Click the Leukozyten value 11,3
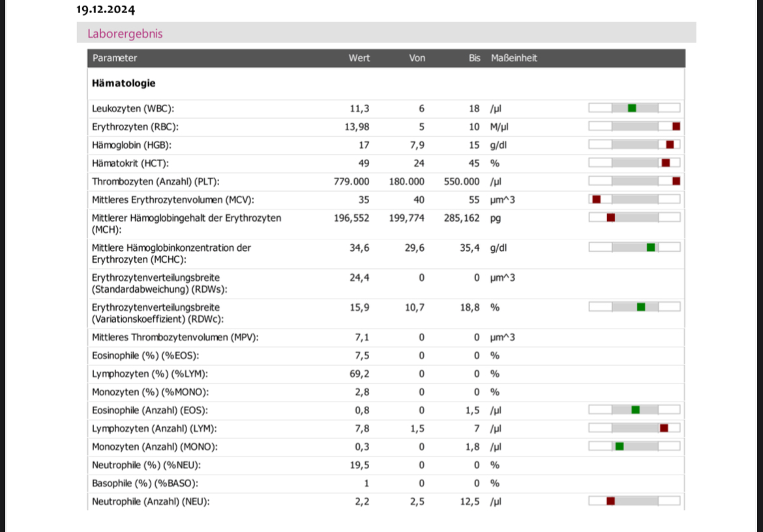Screen dimensions: 763x532 (x=359, y=108)
